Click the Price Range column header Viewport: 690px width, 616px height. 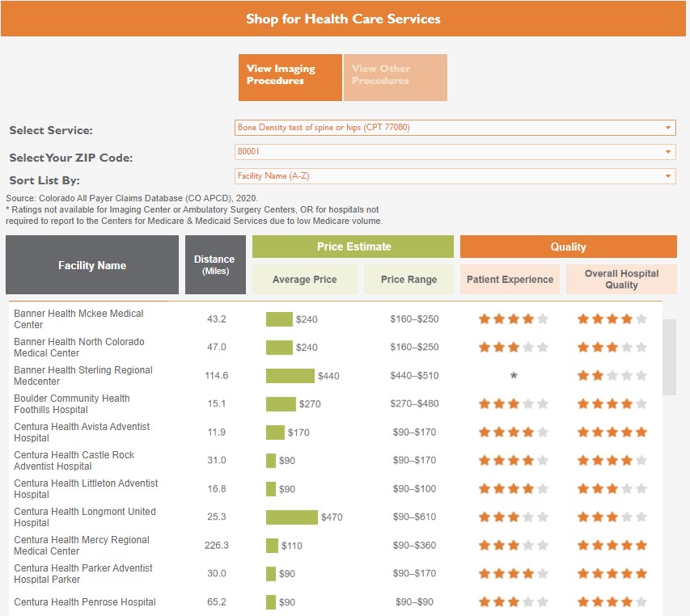[x=408, y=279]
